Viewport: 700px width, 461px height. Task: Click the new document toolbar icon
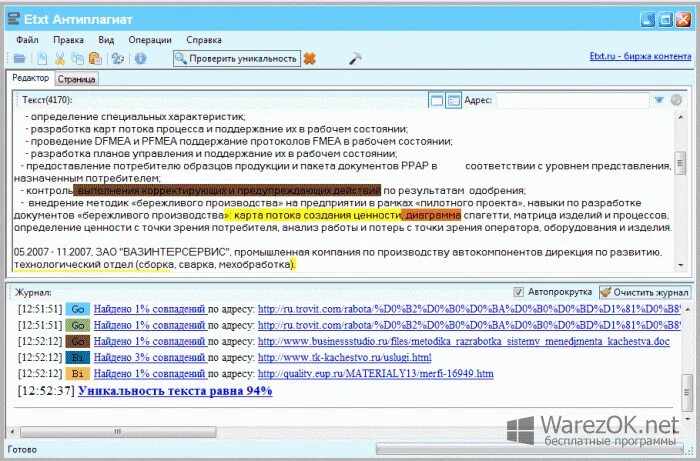[x=42, y=58]
